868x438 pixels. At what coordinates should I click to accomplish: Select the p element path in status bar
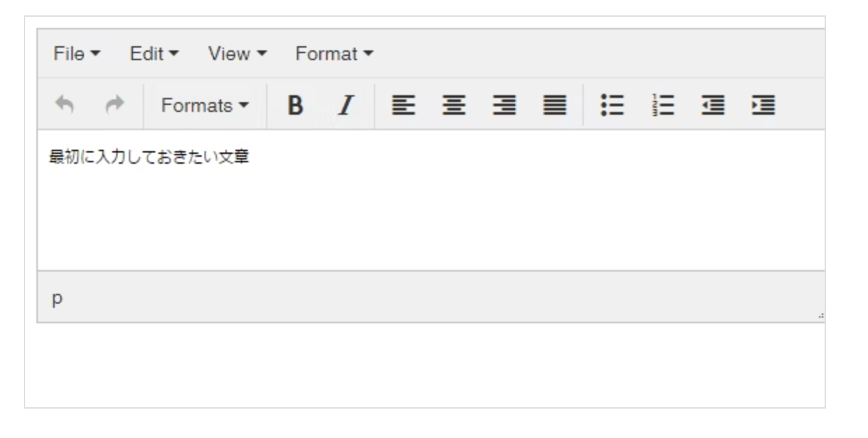pyautogui.click(x=57, y=298)
